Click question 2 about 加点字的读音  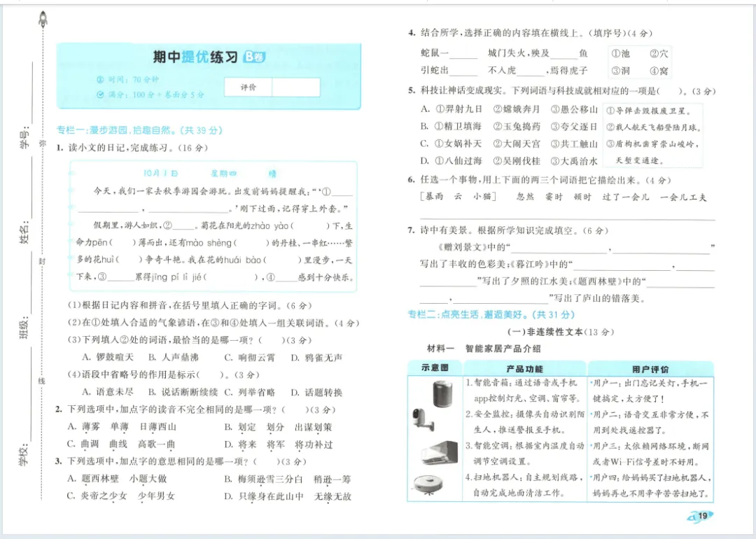[x=195, y=409]
